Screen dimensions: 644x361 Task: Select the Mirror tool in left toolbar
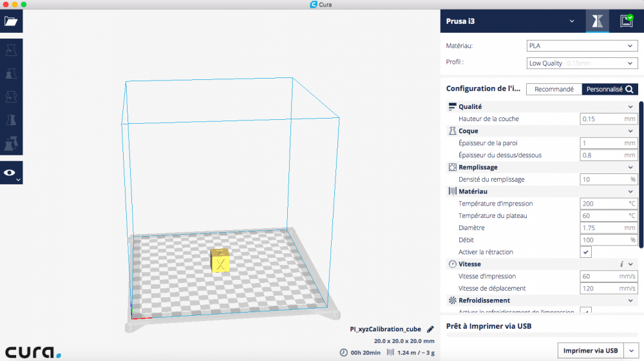11,120
